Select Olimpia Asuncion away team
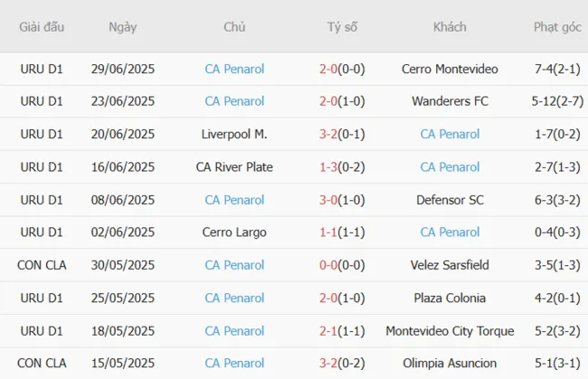The image size is (588, 379). click(450, 364)
